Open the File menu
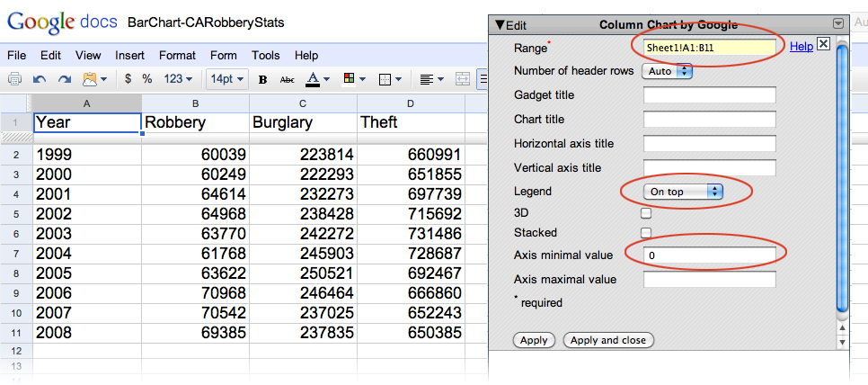The width and height of the screenshot is (868, 385). [16, 56]
